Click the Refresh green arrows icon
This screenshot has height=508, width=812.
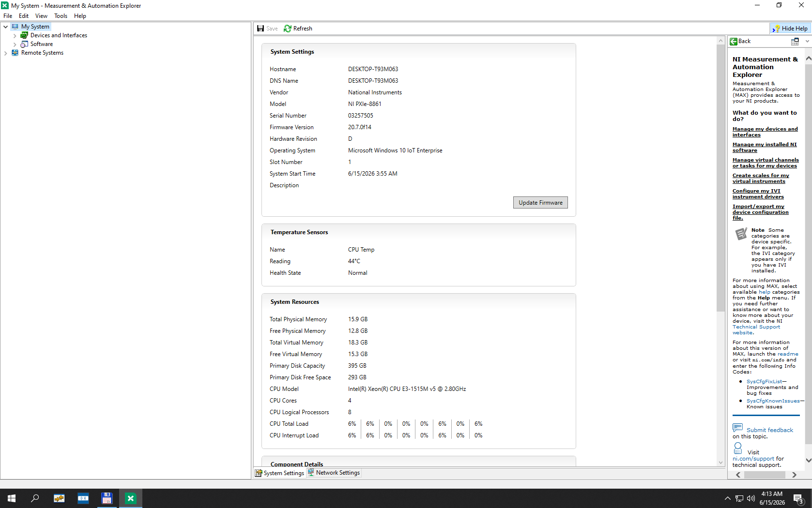288,29
